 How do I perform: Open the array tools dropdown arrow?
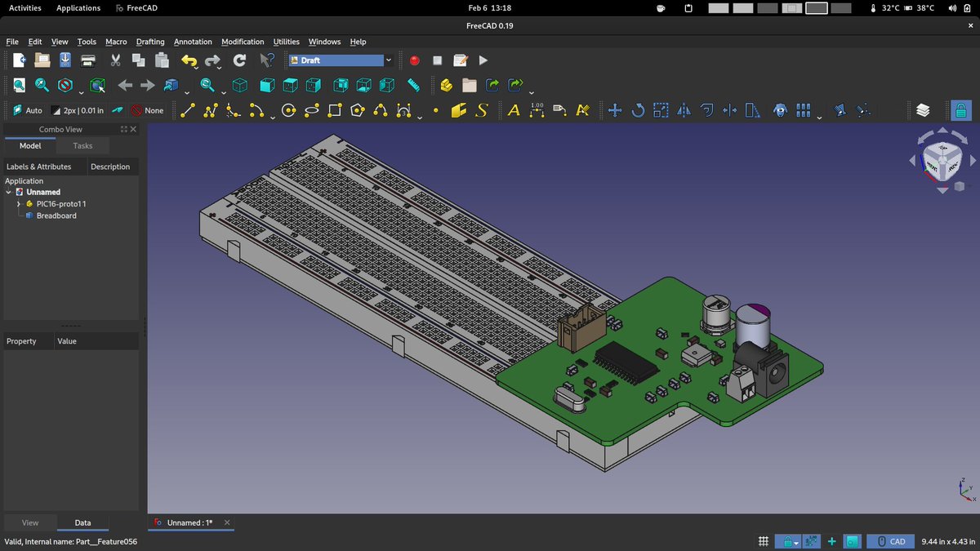pos(818,117)
